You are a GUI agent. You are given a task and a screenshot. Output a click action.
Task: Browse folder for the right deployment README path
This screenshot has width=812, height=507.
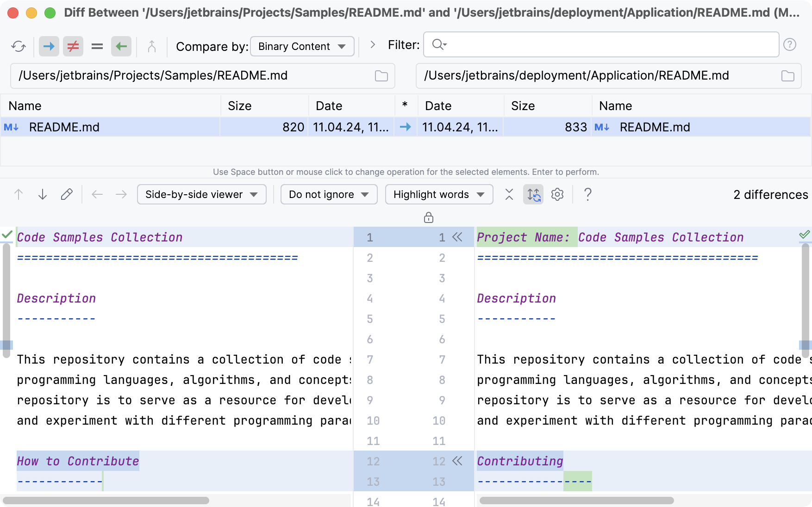click(788, 76)
